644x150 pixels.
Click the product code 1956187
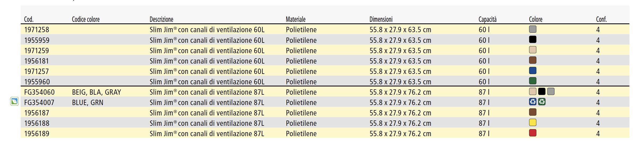tap(37, 113)
